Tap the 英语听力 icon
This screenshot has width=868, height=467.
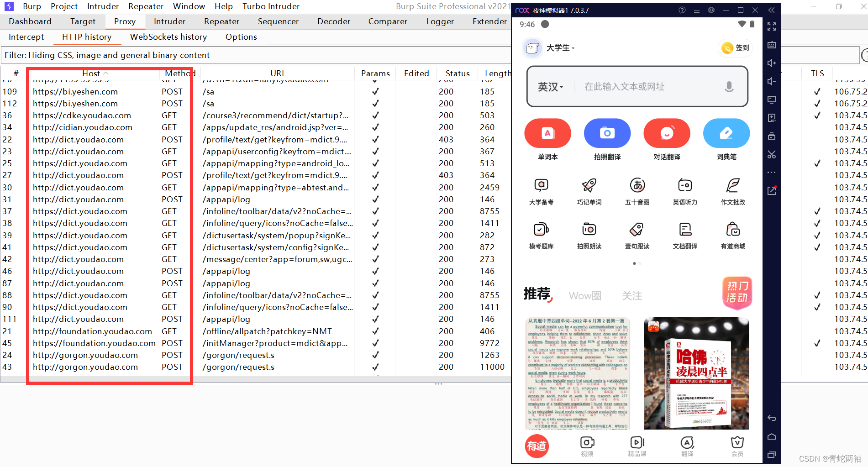685,185
